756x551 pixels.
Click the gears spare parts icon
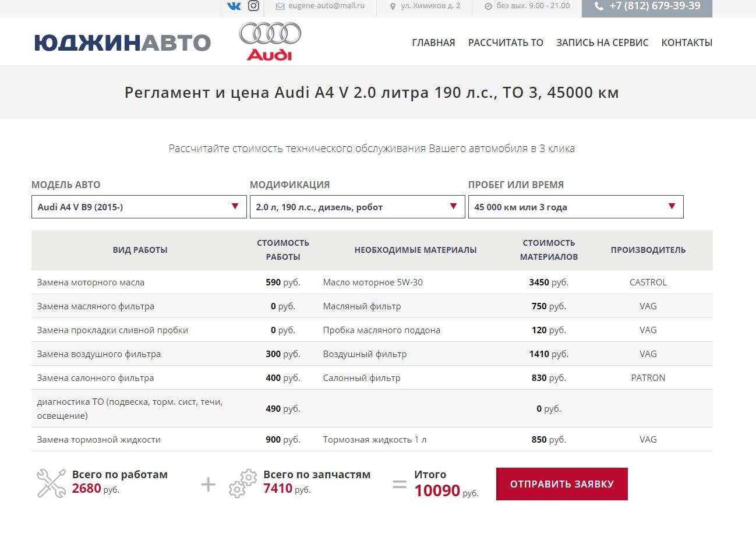pos(243,483)
